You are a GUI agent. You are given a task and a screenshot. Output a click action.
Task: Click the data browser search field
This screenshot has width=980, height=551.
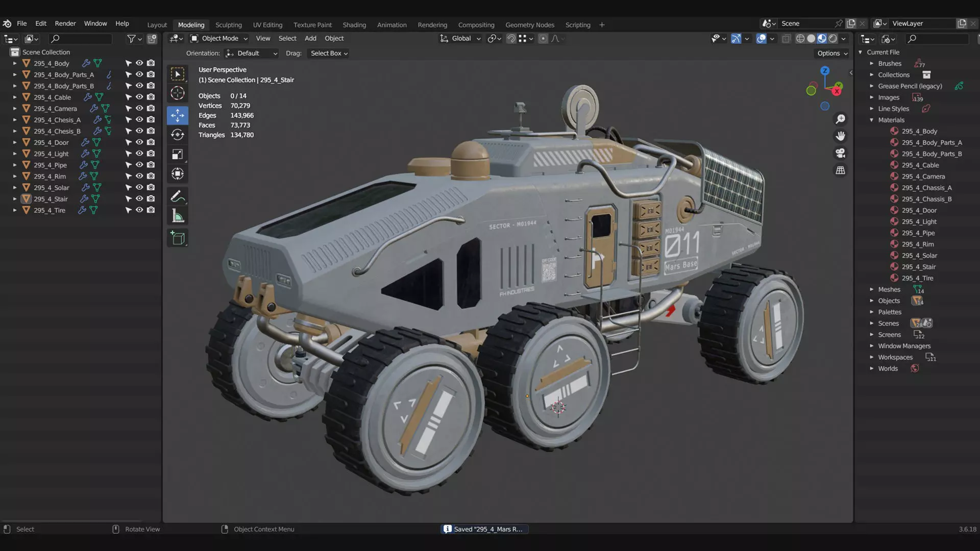coord(937,39)
